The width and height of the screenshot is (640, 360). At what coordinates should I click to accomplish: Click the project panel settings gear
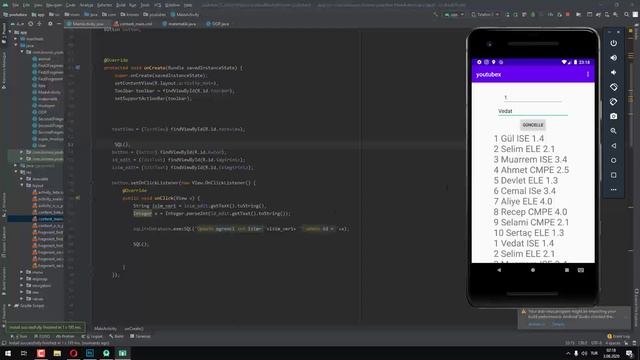50,24
